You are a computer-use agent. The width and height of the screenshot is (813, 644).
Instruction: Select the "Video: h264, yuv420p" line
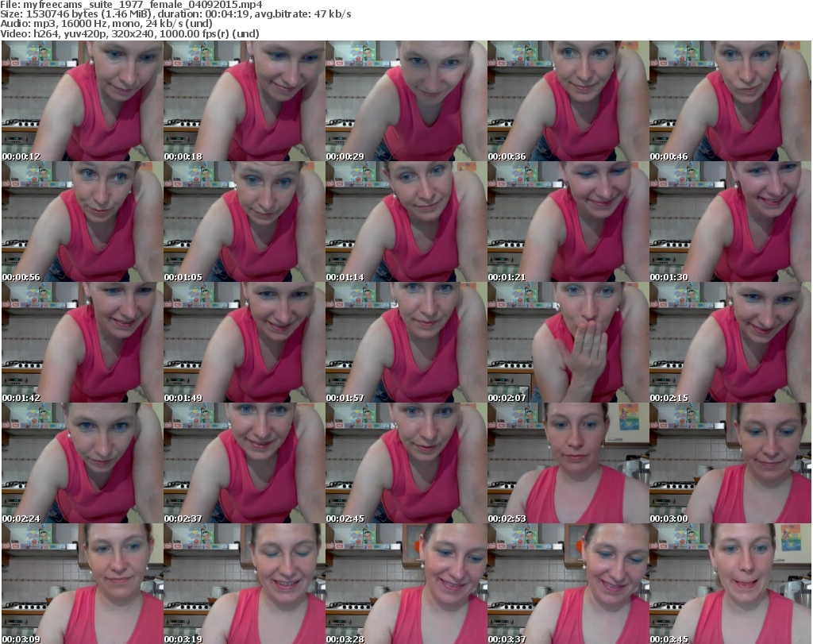click(129, 33)
